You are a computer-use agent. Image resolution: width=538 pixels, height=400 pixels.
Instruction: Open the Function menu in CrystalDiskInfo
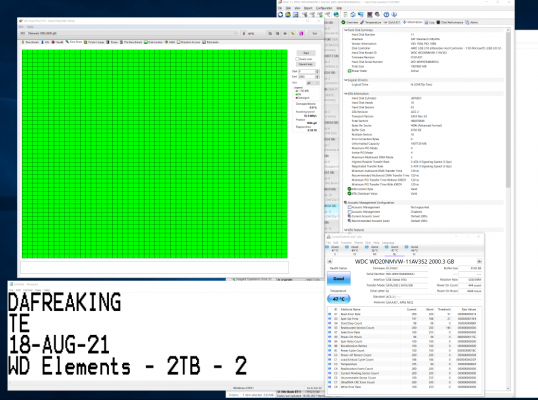(346, 243)
